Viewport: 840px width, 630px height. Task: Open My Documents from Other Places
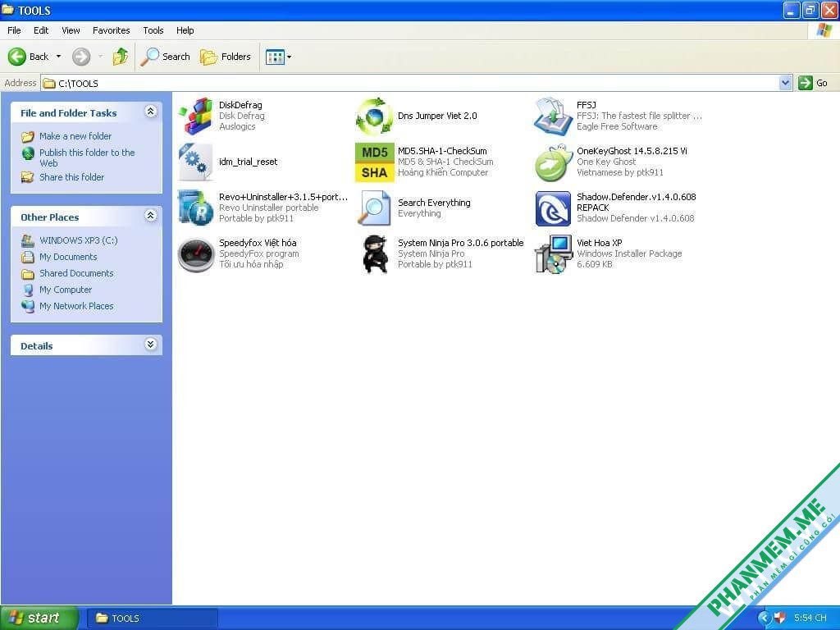tap(68, 257)
